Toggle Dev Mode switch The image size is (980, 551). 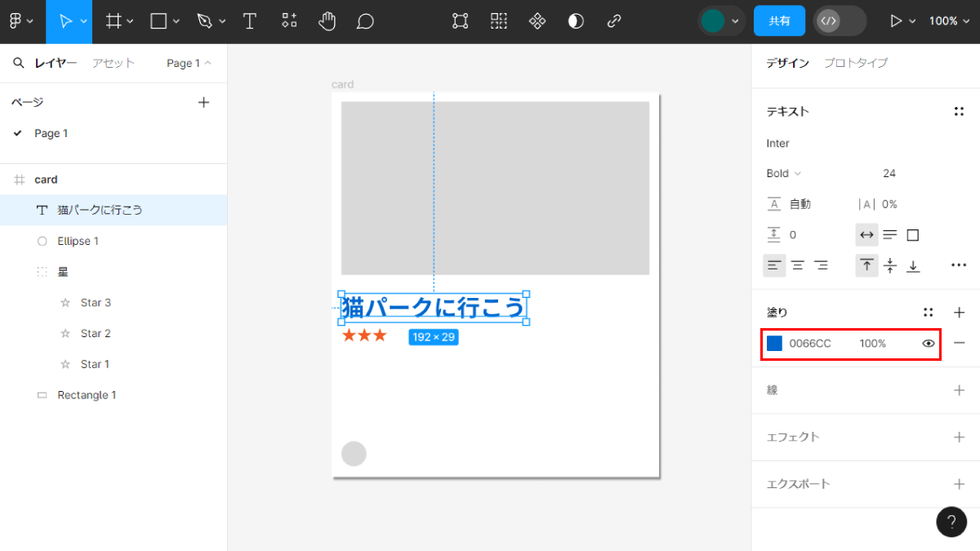pyautogui.click(x=840, y=21)
